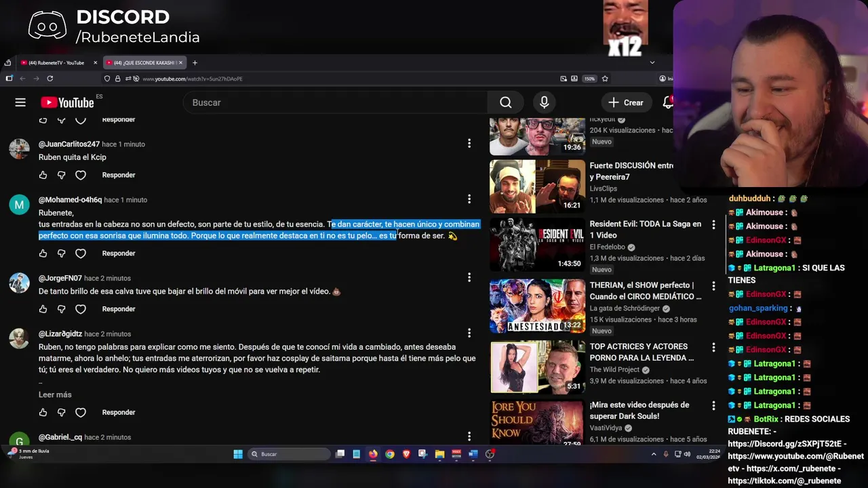Focus the Buscar search field on YouTube
This screenshot has height=488, width=868.
[336, 102]
